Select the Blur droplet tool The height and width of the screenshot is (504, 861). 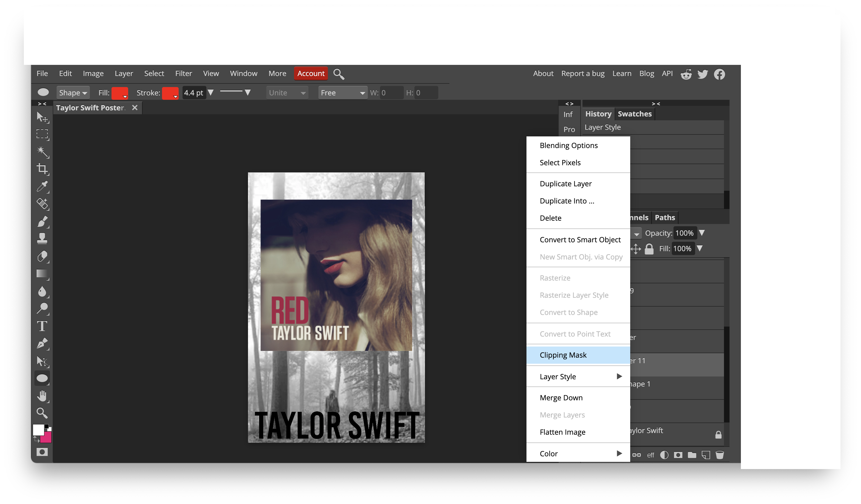tap(42, 291)
